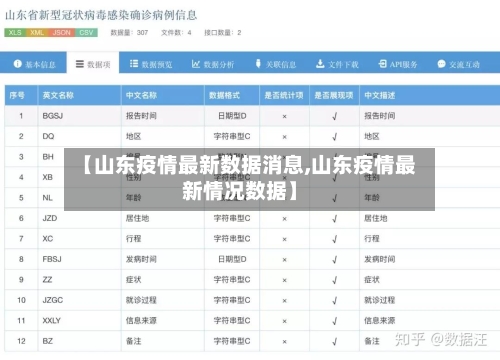Open the 数据分析 tab
Image resolution: width=500 pixels, height=360 pixels.
[213, 63]
